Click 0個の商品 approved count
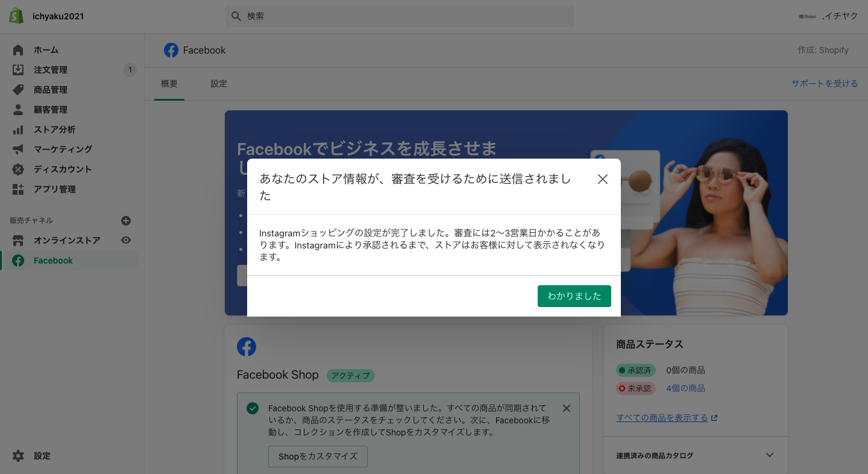The width and height of the screenshot is (868, 474). pos(685,370)
